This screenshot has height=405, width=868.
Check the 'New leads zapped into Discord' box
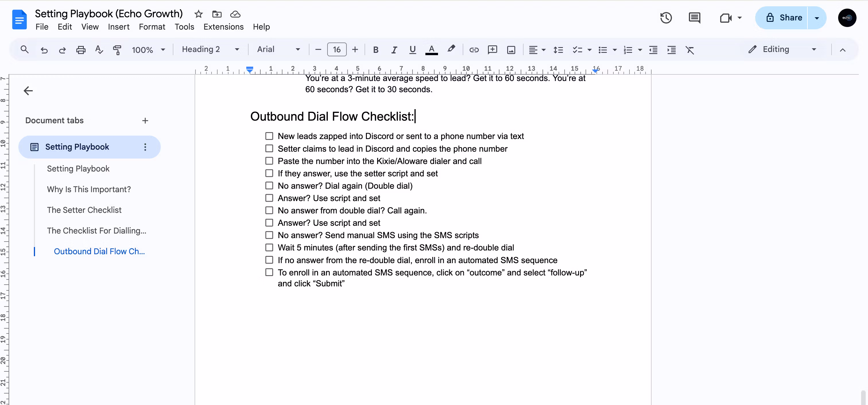coord(269,136)
